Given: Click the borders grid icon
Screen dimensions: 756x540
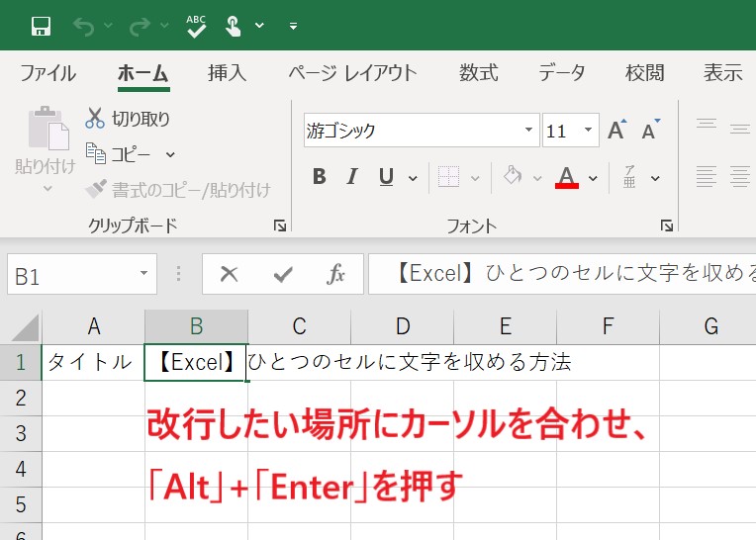Looking at the screenshot, I should pos(448,177).
